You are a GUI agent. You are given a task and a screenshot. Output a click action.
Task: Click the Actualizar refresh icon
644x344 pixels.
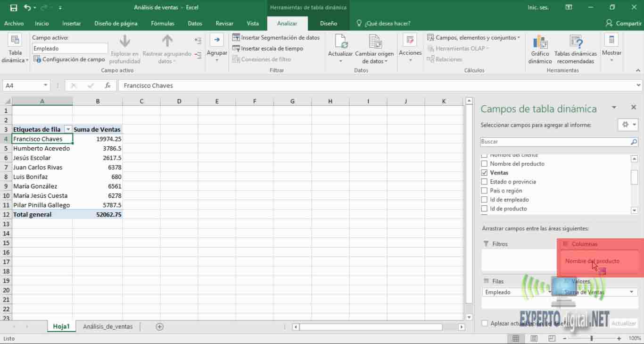pos(340,42)
